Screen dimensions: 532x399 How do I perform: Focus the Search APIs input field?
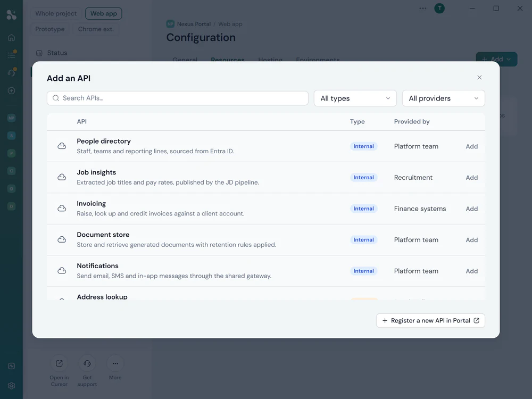(178, 98)
